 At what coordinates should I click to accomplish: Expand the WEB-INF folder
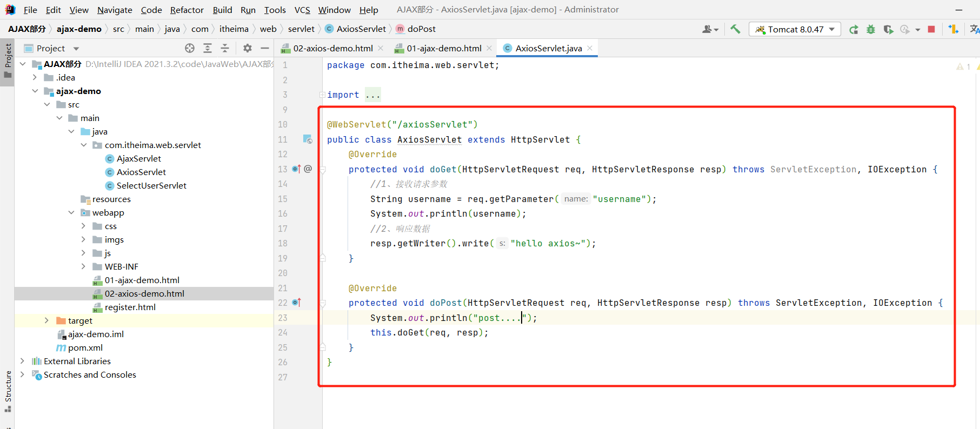coord(83,266)
